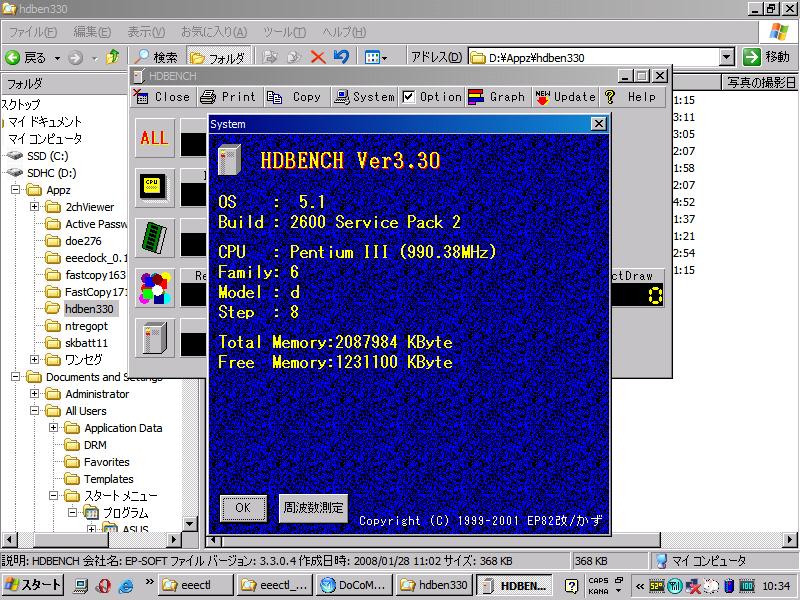Image resolution: width=800 pixels, height=600 pixels.
Task: Expand the ワンセグ folder
Action: (35, 360)
